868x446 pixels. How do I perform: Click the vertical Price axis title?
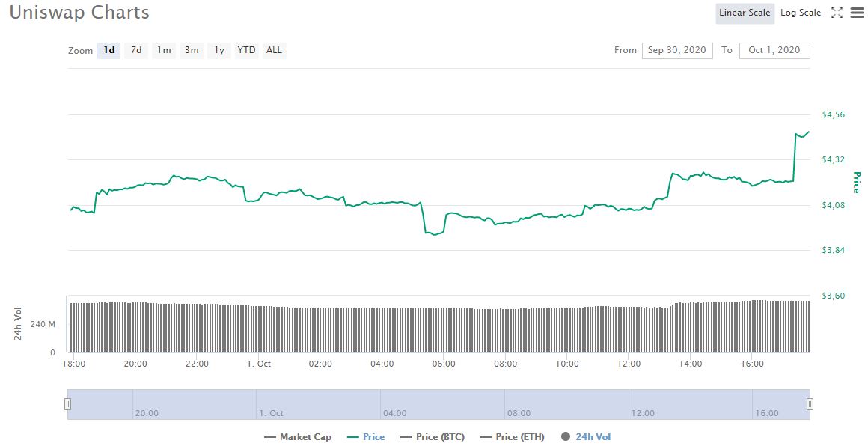[856, 183]
